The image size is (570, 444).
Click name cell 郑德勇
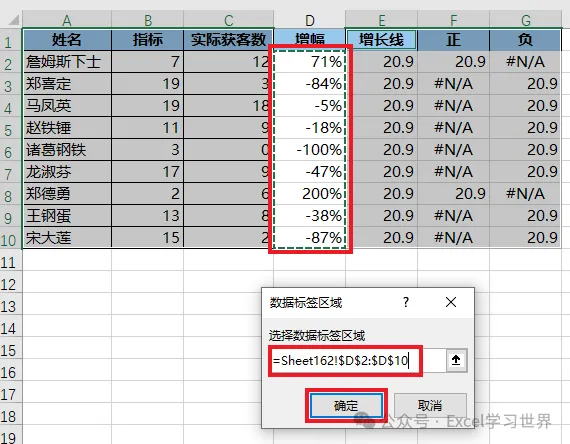click(67, 194)
